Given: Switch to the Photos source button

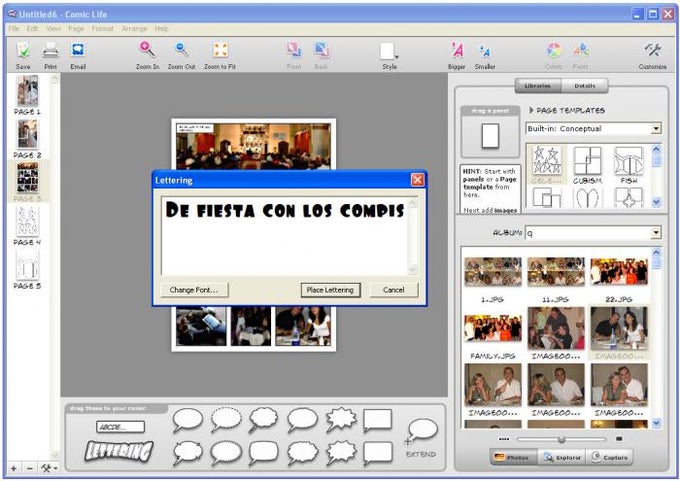Looking at the screenshot, I should (x=513, y=457).
